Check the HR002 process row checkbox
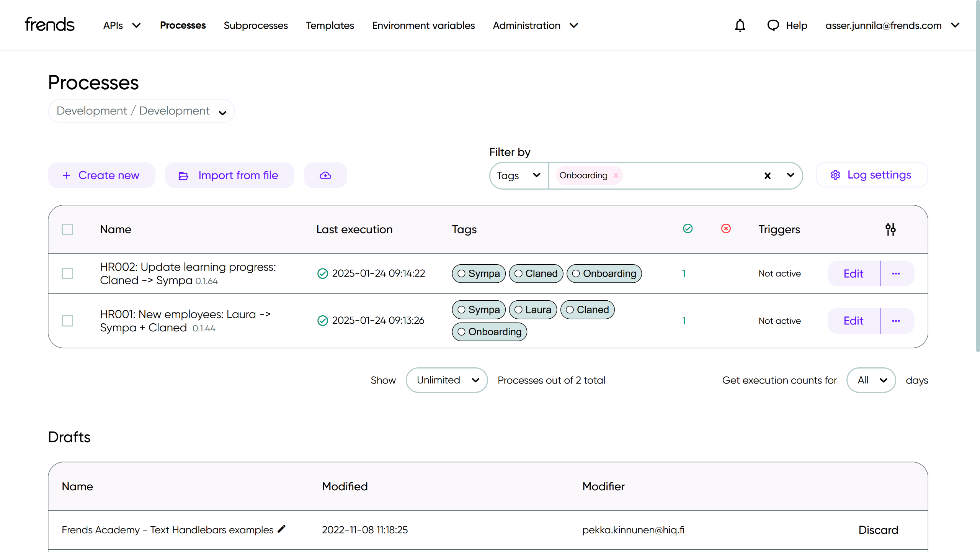The height and width of the screenshot is (552, 980). tap(67, 274)
